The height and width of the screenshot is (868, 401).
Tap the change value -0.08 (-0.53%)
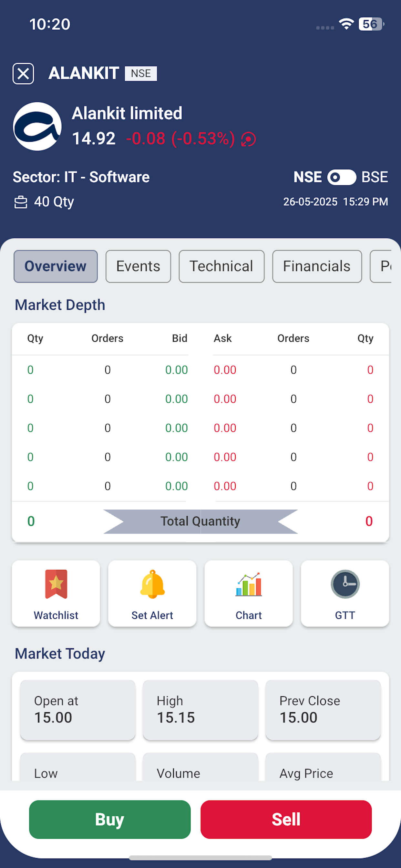click(180, 139)
